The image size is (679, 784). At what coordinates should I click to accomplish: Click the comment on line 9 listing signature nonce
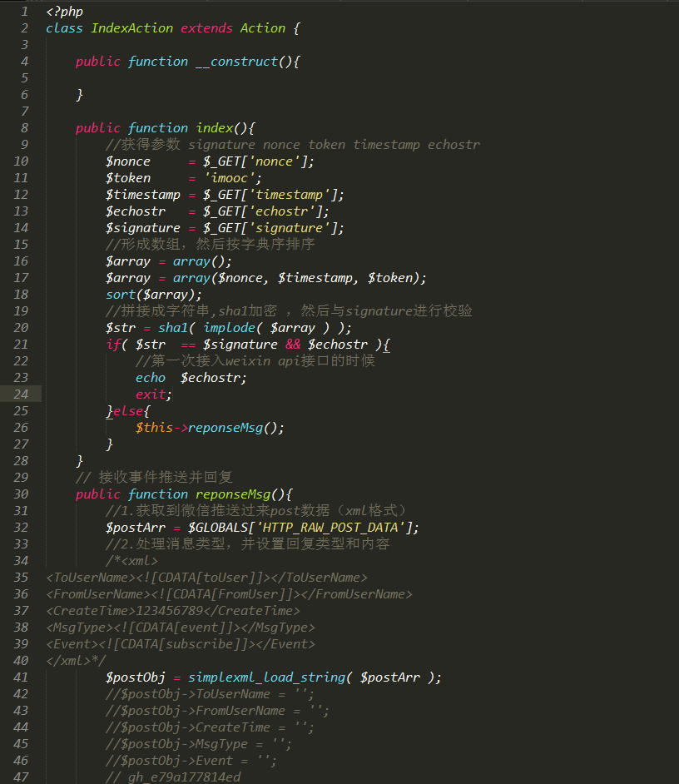pos(293,145)
